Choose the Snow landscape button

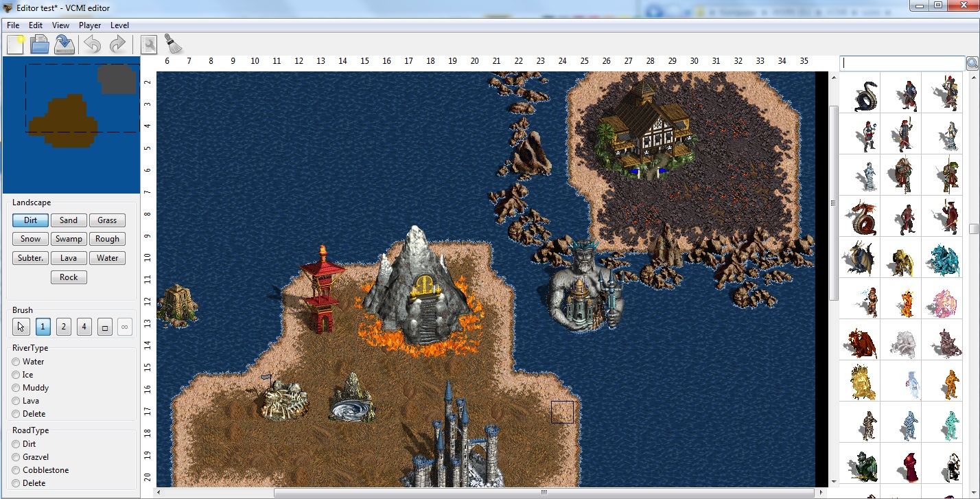(x=30, y=239)
